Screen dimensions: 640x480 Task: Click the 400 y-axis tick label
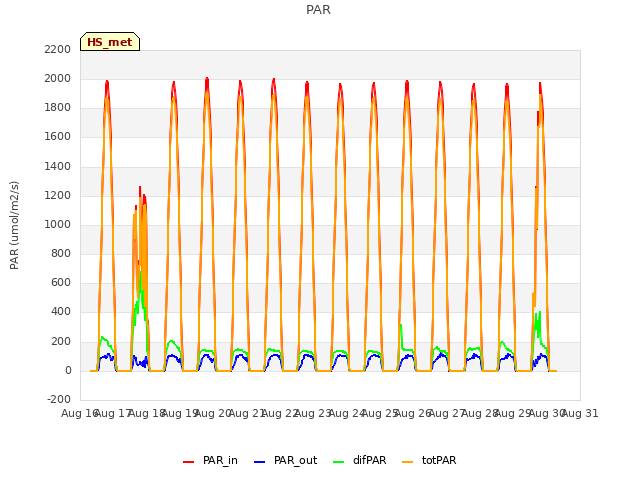[x=61, y=311]
